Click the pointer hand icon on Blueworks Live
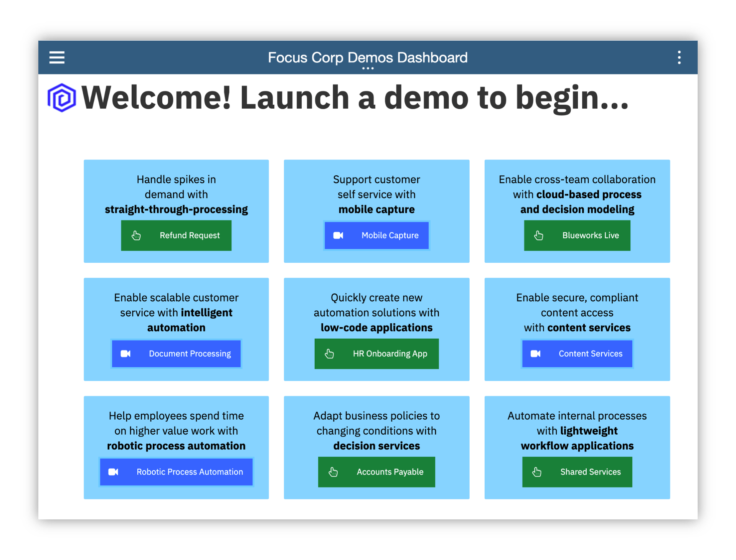The width and height of the screenshot is (736, 560). [539, 235]
